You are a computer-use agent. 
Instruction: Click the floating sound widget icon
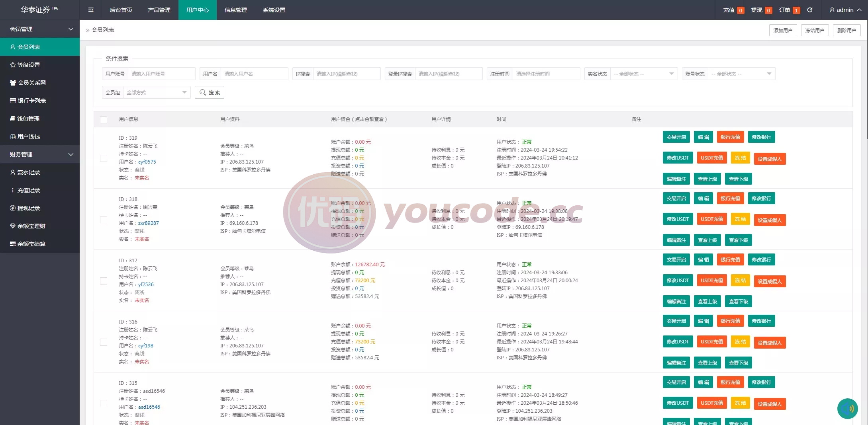pos(847,409)
